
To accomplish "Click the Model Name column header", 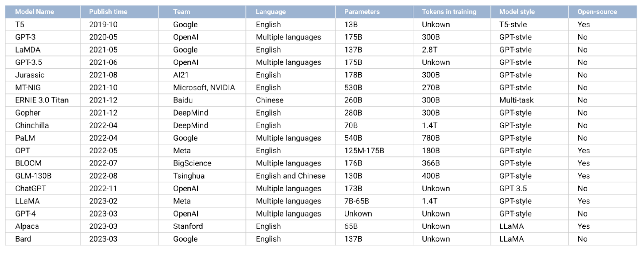I will coord(43,12).
